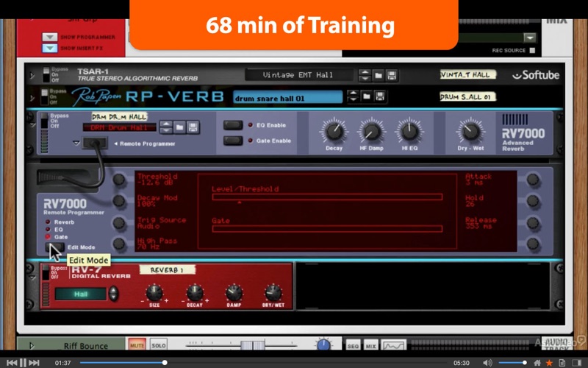588x368 pixels.
Task: Toggle the RP-Verb Bypass/On/Off switch
Action: point(45,96)
